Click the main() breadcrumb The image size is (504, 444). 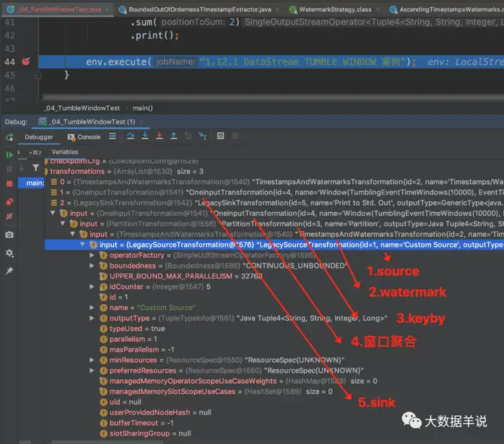[143, 108]
